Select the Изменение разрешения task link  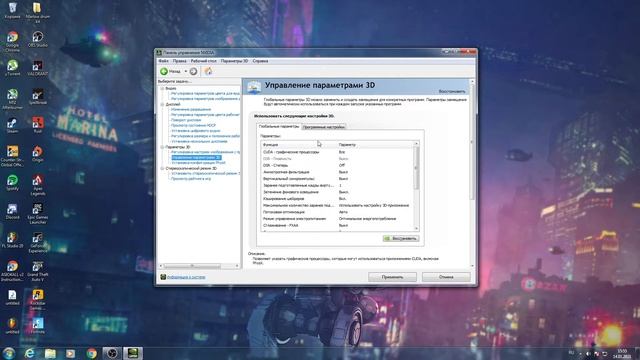(x=191, y=109)
